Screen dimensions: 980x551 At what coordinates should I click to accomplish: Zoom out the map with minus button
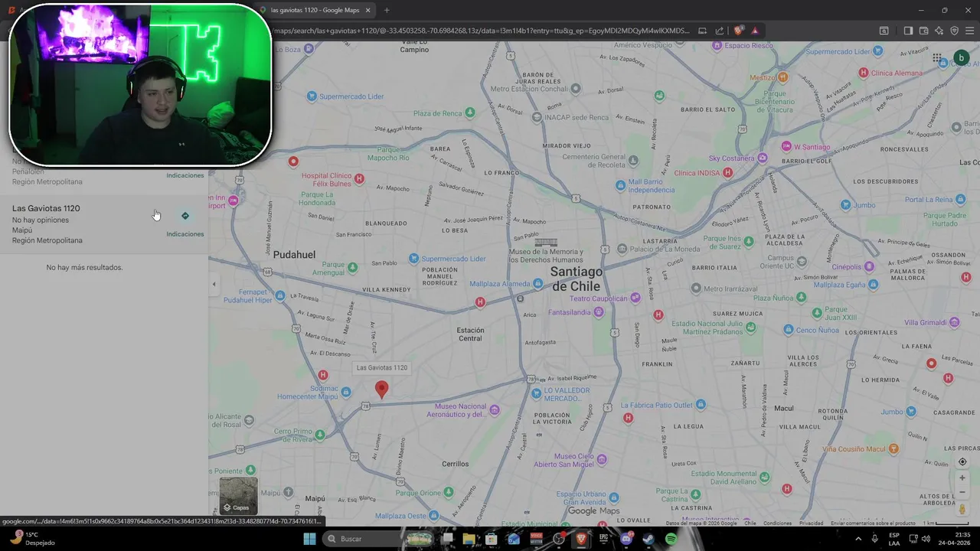click(x=962, y=492)
